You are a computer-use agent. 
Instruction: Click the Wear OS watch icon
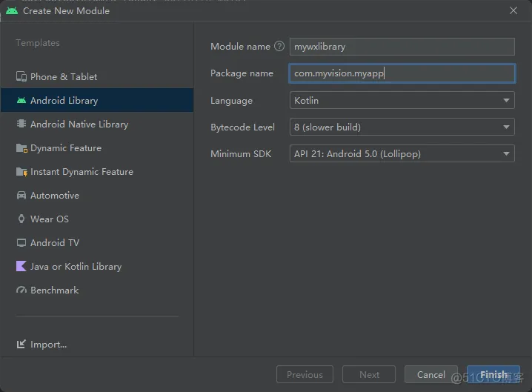coord(21,219)
